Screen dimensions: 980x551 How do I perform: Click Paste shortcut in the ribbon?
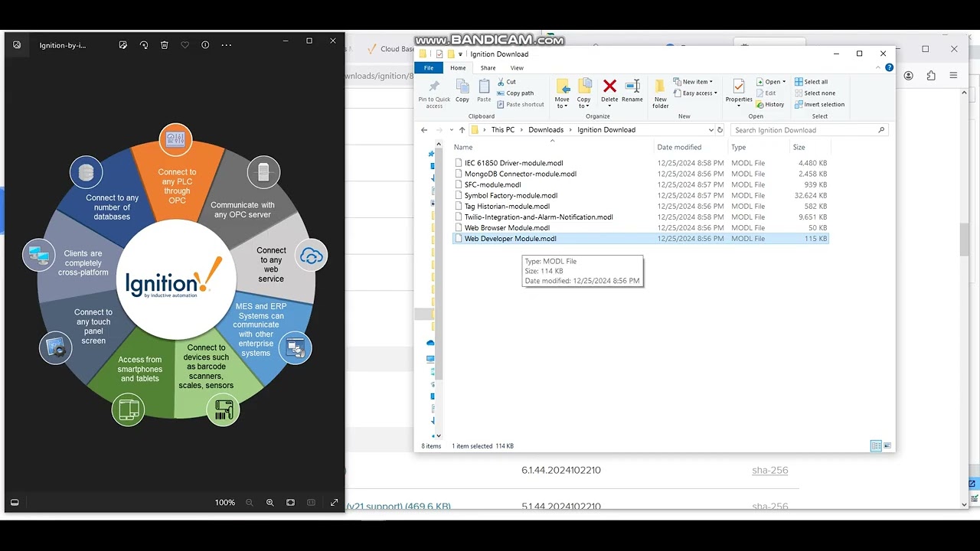click(520, 105)
